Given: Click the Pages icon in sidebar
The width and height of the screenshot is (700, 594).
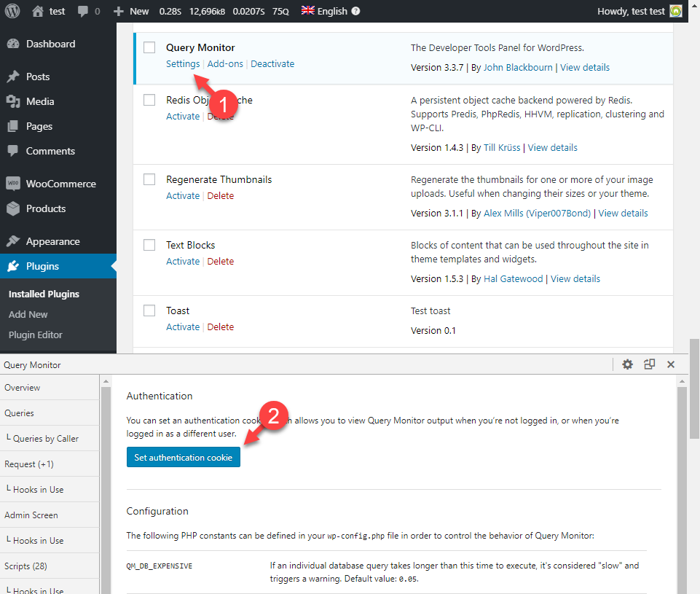Looking at the screenshot, I should (13, 126).
